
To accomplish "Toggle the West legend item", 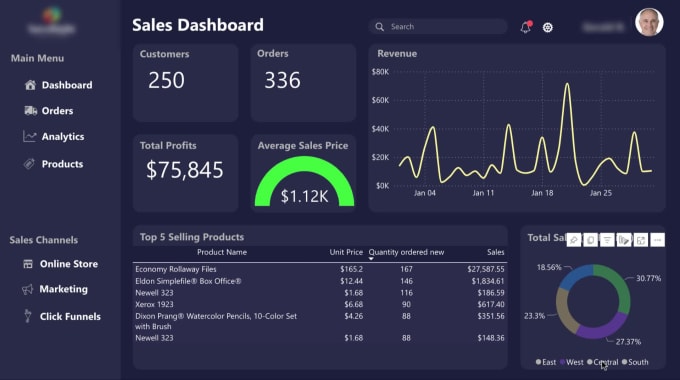I will (572, 362).
